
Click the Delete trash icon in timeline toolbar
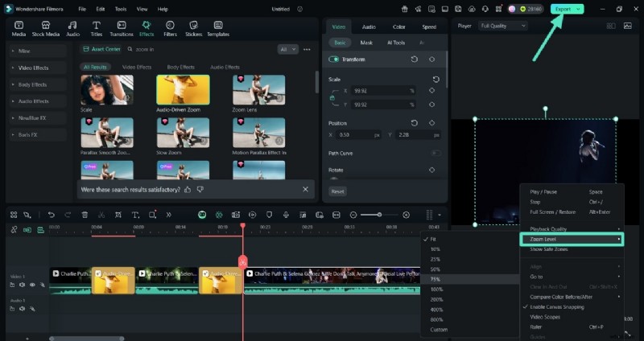85,215
